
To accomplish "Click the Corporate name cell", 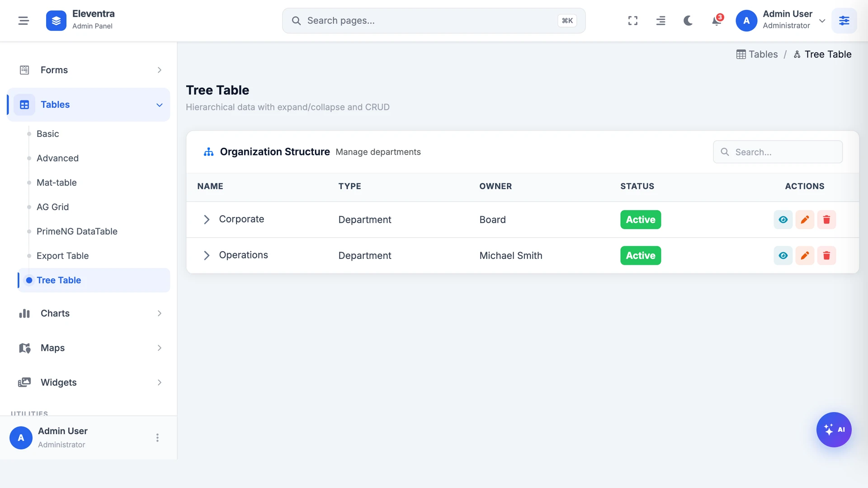I will click(241, 219).
